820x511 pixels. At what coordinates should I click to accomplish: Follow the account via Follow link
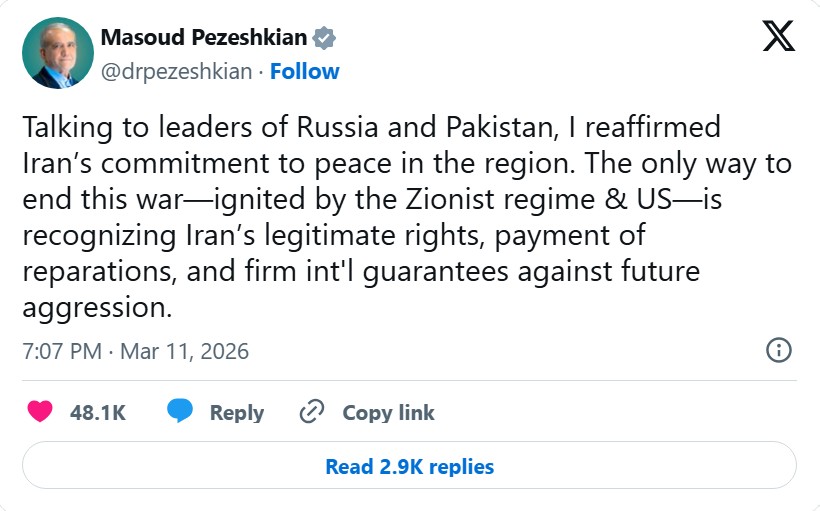click(304, 71)
